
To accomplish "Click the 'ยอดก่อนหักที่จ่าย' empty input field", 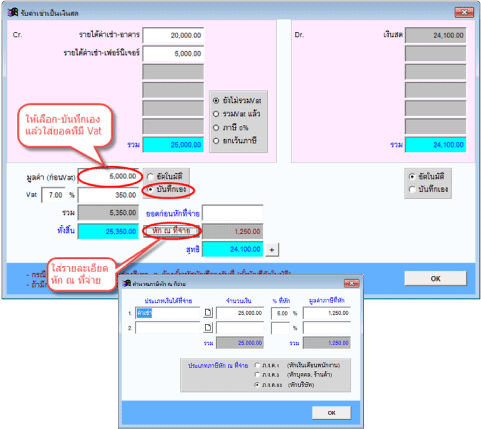I will tap(233, 213).
